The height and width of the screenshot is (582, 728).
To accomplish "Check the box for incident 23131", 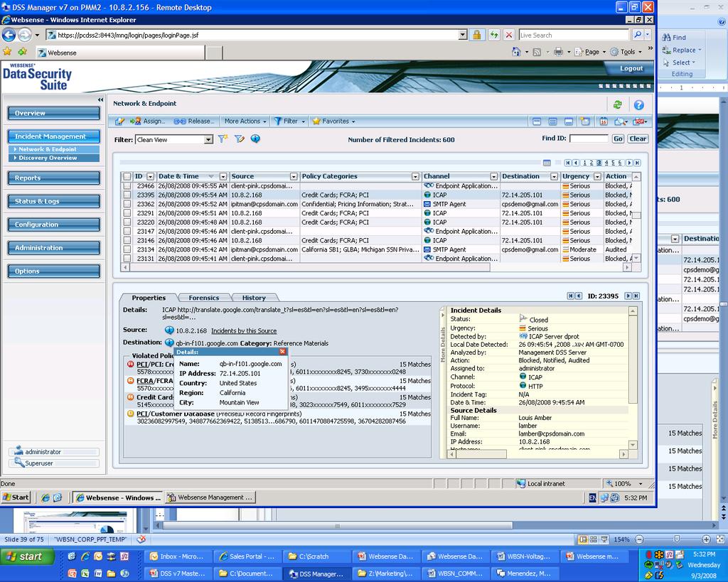I will tap(127, 259).
